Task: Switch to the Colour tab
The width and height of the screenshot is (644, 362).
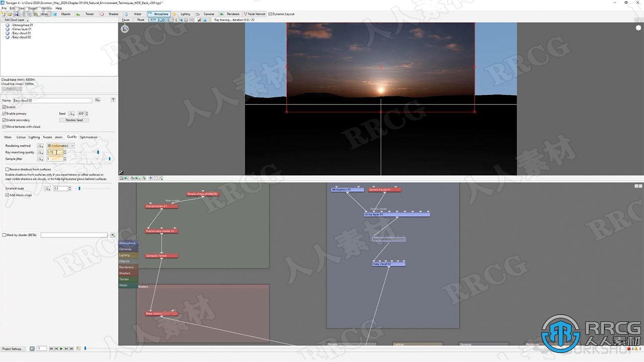Action: pos(21,137)
